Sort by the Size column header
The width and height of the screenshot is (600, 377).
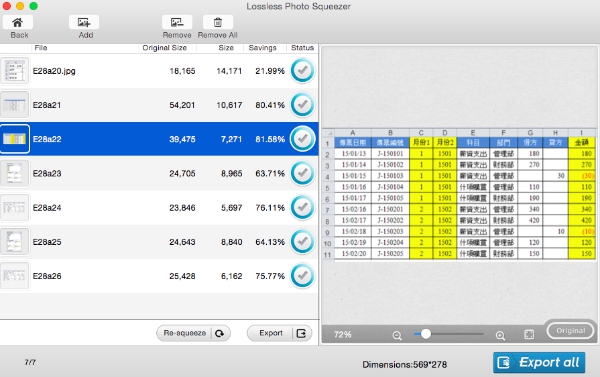click(226, 48)
